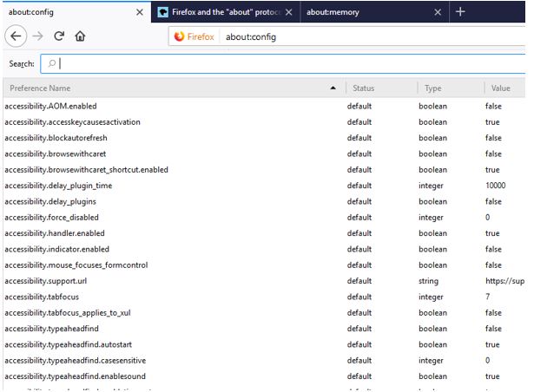Image resolution: width=534 pixels, height=392 pixels.
Task: Switch to the Firefox "about" protocol tab
Action: (227, 12)
